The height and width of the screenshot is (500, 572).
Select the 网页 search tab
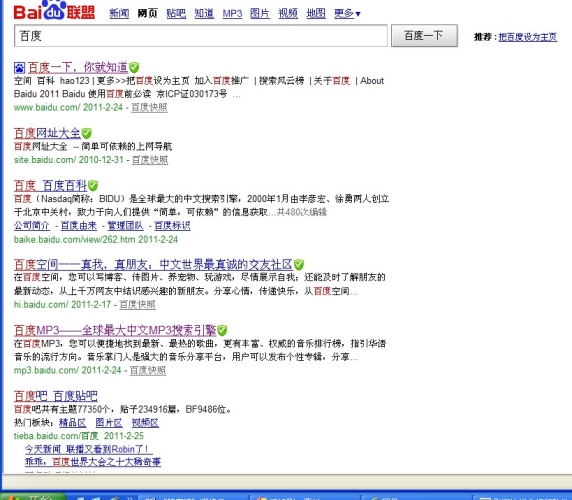point(147,13)
